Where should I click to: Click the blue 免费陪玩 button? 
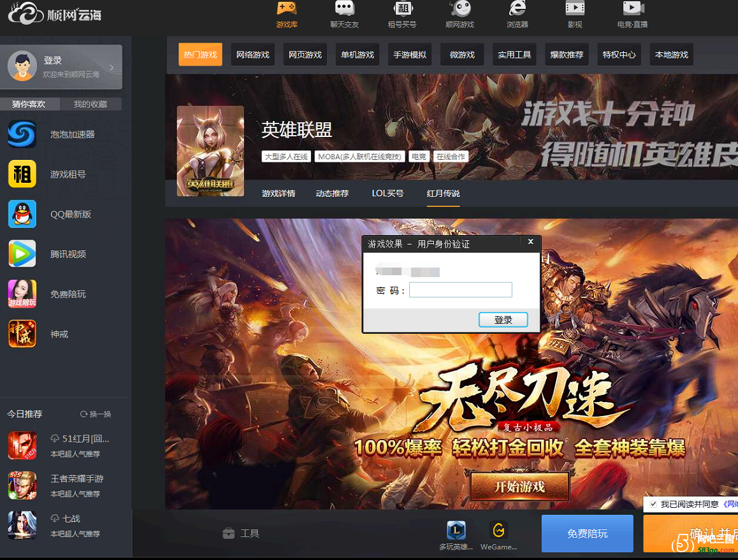pos(588,534)
